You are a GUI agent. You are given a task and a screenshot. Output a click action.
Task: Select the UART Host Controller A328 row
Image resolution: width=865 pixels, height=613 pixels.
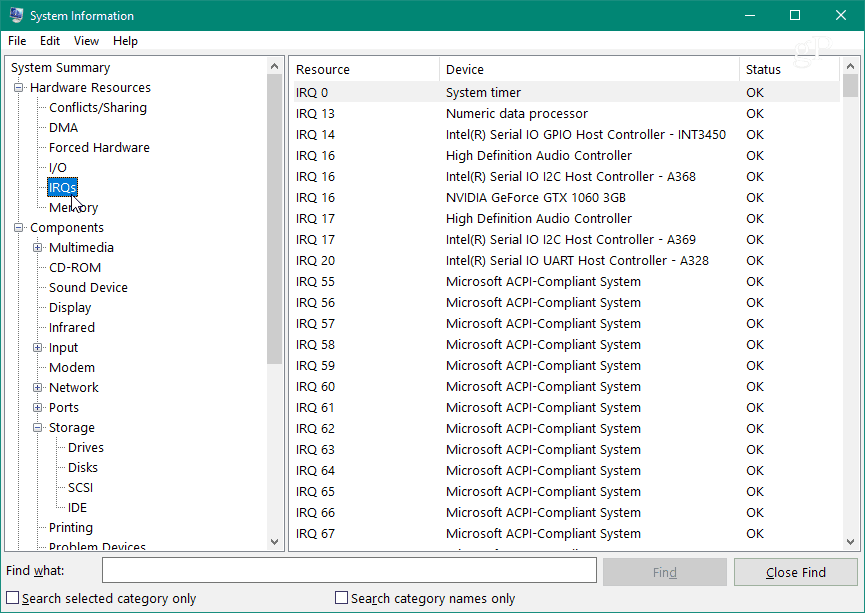[x=567, y=260]
